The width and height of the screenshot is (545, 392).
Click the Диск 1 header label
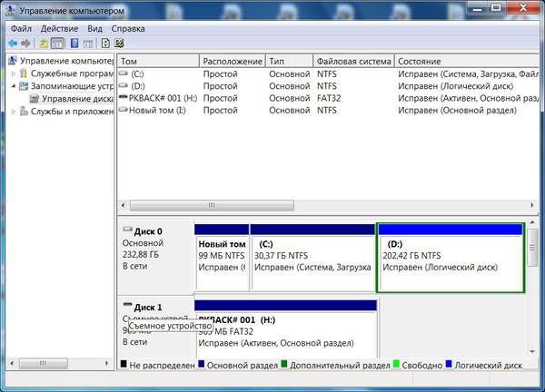[x=148, y=308]
